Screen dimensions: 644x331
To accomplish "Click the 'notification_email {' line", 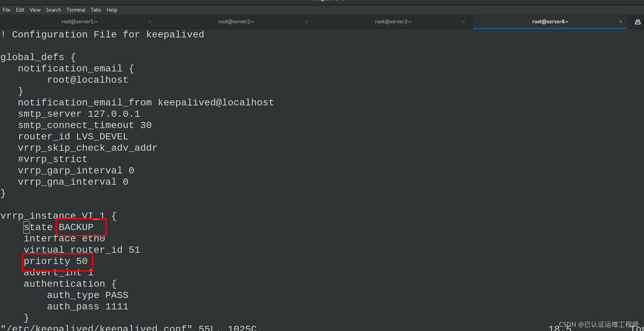I will (x=76, y=69).
